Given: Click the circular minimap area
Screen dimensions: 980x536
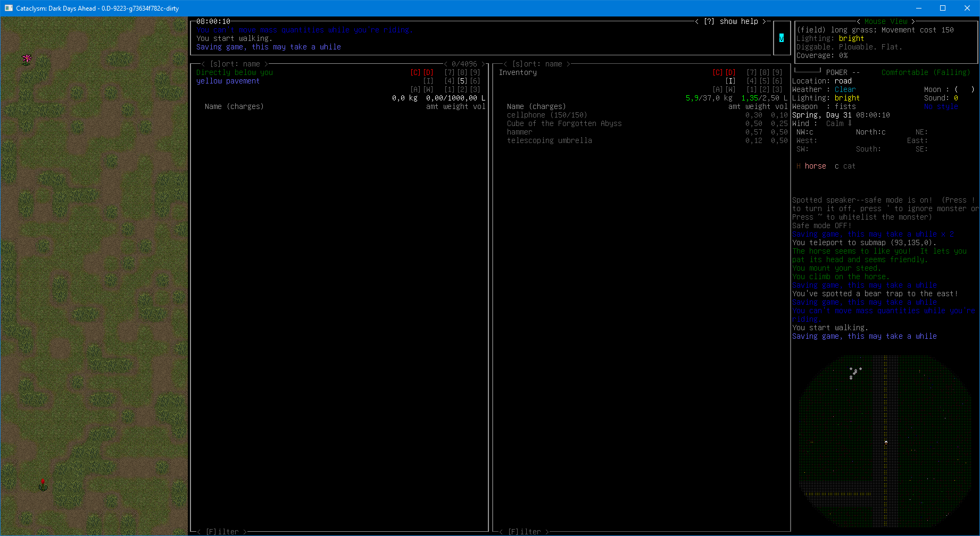Looking at the screenshot, I should (x=886, y=441).
